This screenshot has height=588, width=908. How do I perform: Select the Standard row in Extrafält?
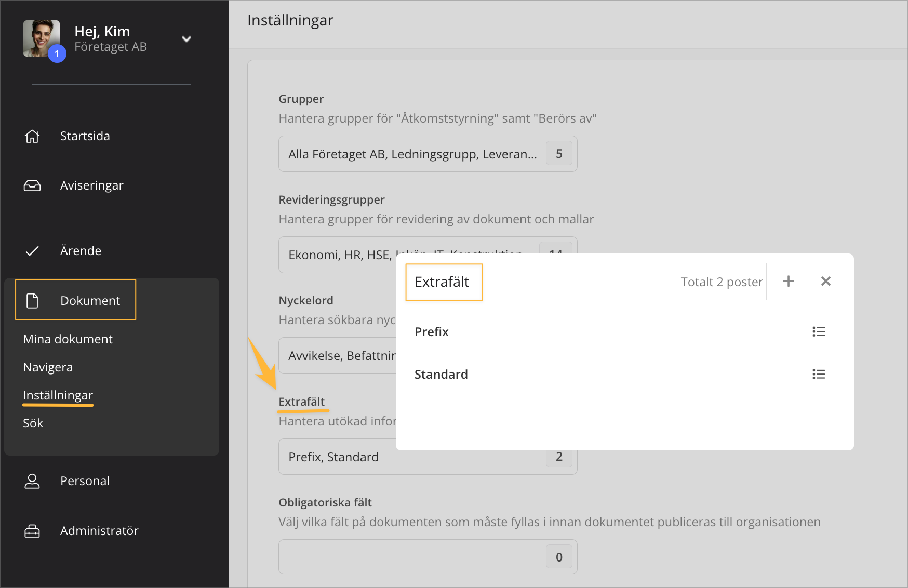pos(625,375)
